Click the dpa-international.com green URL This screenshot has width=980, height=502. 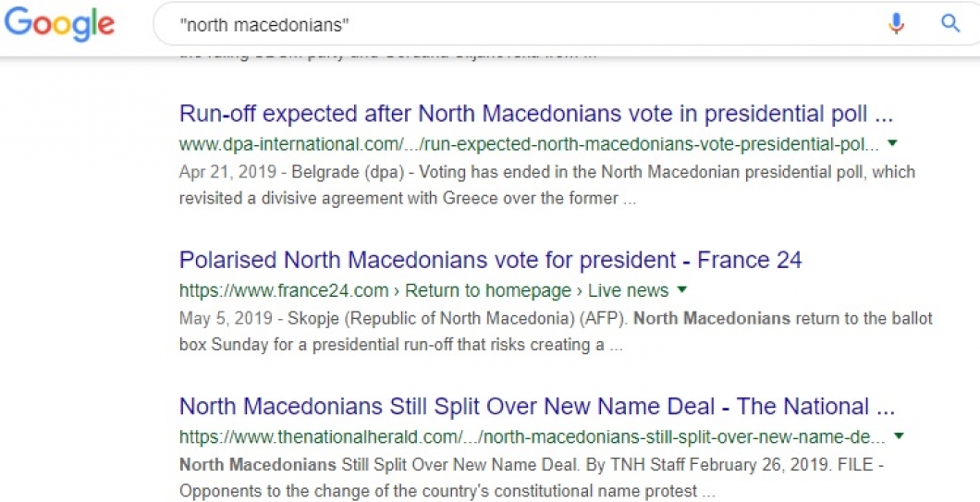[x=529, y=144]
